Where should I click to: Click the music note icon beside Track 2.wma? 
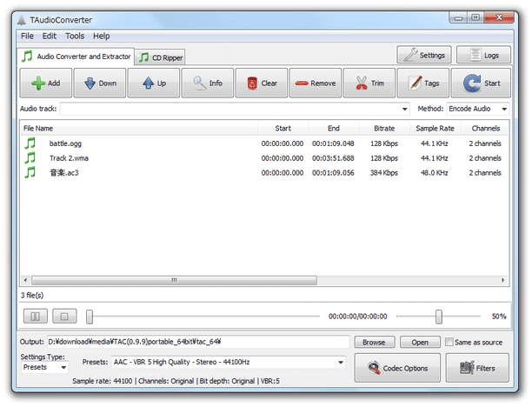(30, 158)
